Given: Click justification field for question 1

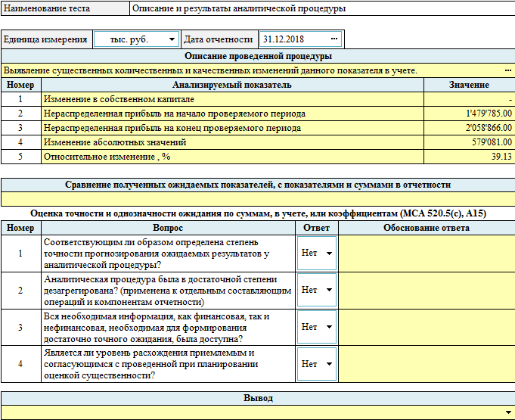Looking at the screenshot, I should 427,254.
